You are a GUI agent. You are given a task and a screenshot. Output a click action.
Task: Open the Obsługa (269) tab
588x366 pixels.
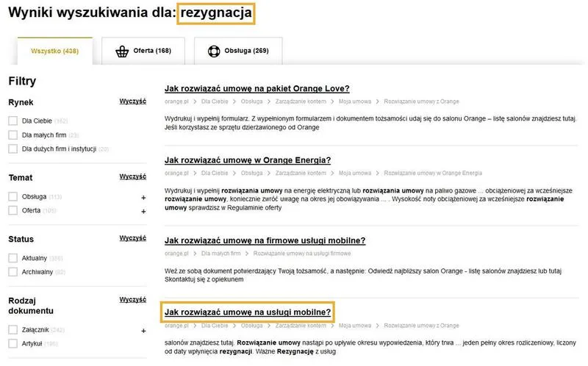tap(238, 51)
